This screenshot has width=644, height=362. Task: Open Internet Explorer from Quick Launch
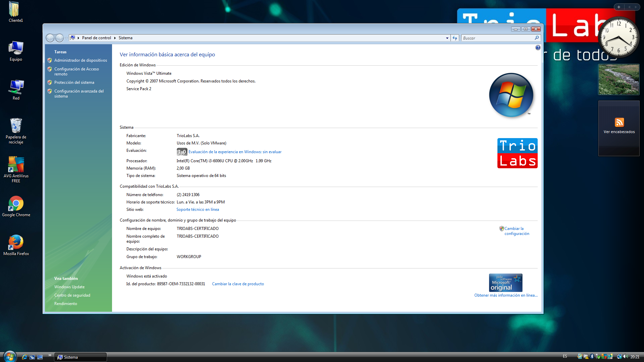click(x=24, y=357)
